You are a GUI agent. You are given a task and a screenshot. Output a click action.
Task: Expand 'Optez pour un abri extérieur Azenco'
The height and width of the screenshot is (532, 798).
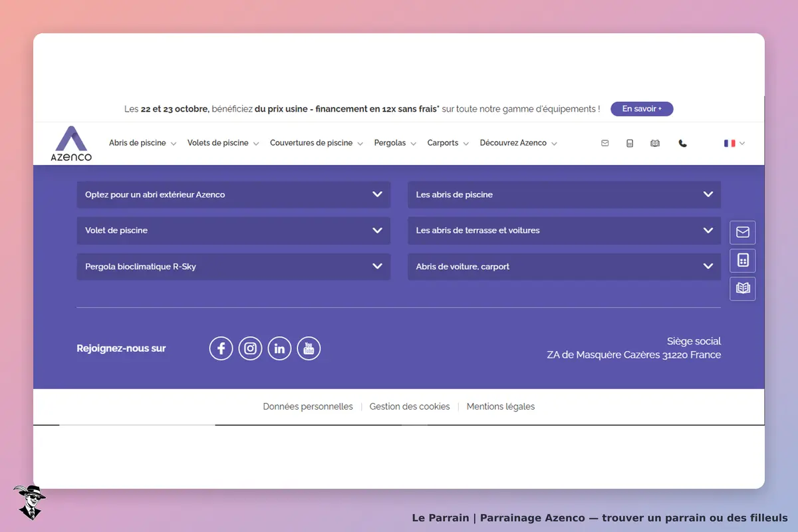point(233,195)
